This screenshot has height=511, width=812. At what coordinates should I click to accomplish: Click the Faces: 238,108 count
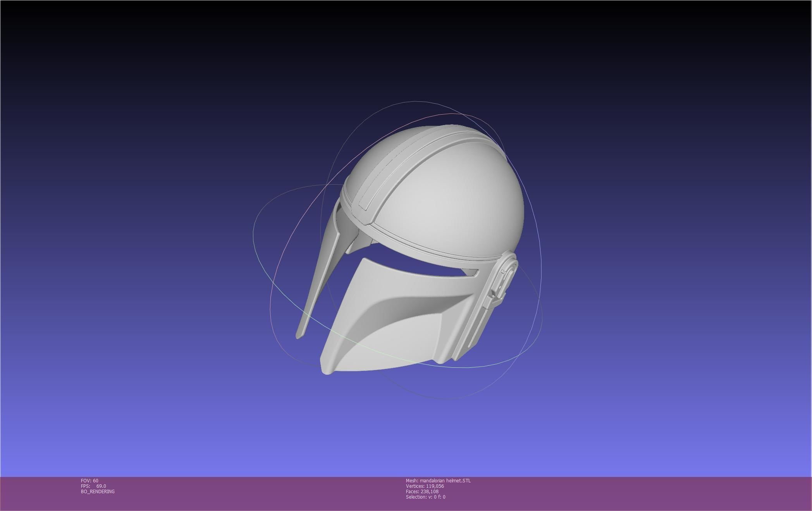tap(422, 491)
